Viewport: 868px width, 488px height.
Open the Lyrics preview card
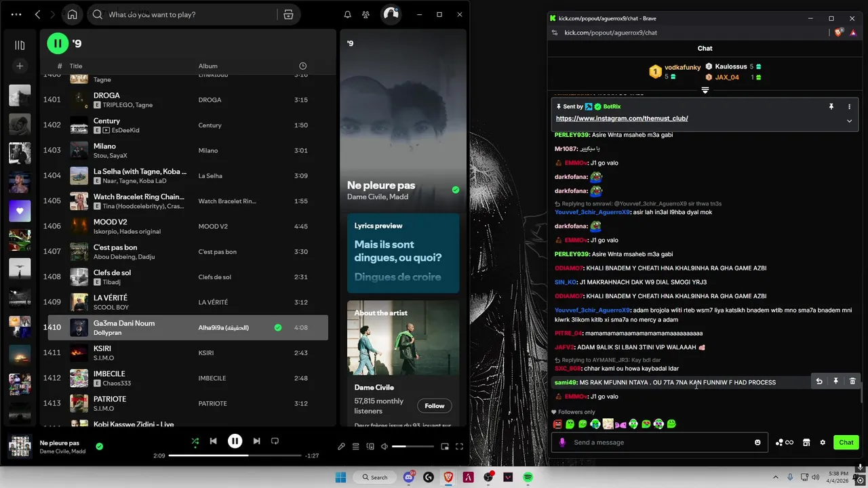pyautogui.click(x=403, y=253)
